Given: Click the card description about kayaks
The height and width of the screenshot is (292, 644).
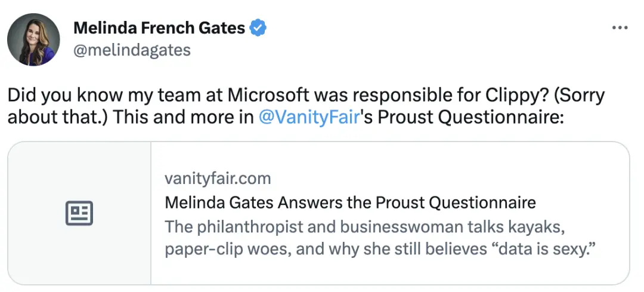Looking at the screenshot, I should click(x=380, y=238).
